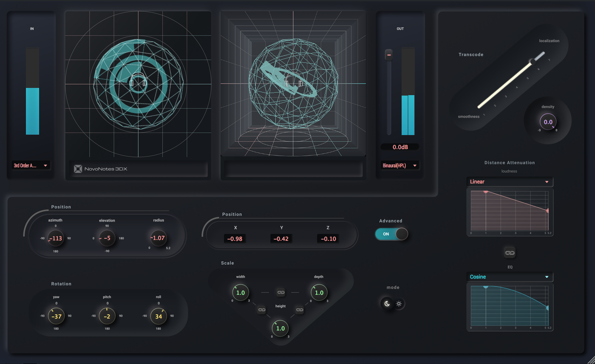The height and width of the screenshot is (364, 595).
Task: Click the 0.0dB output gain readout
Action: coord(399,147)
